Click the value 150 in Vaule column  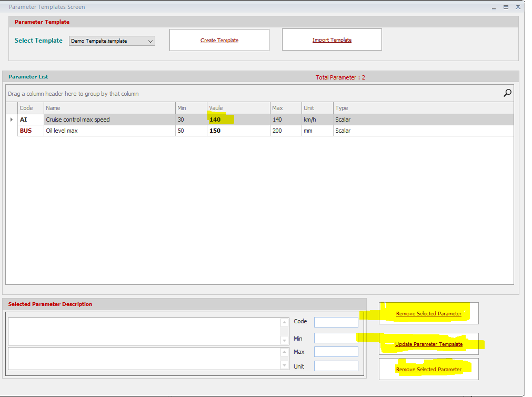pyautogui.click(x=238, y=131)
